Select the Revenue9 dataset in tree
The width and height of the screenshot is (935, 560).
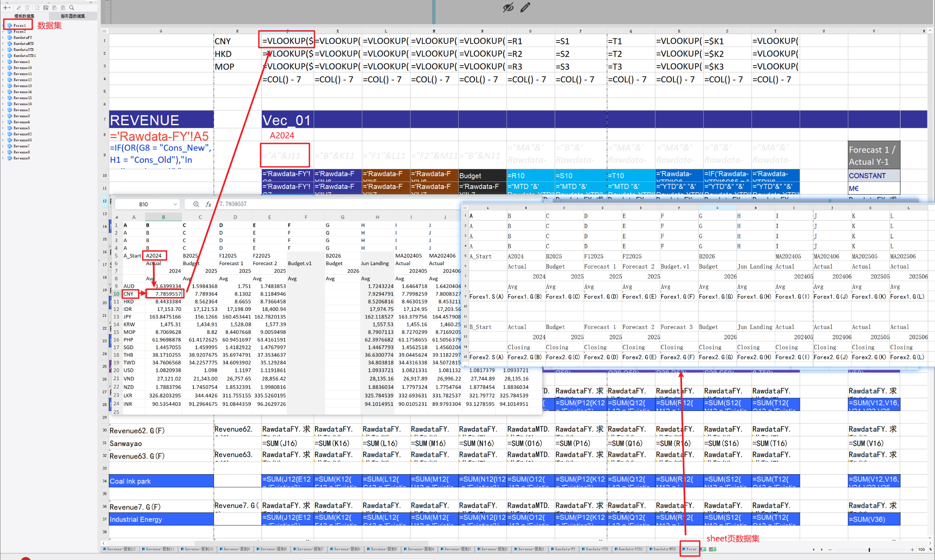tap(22, 158)
